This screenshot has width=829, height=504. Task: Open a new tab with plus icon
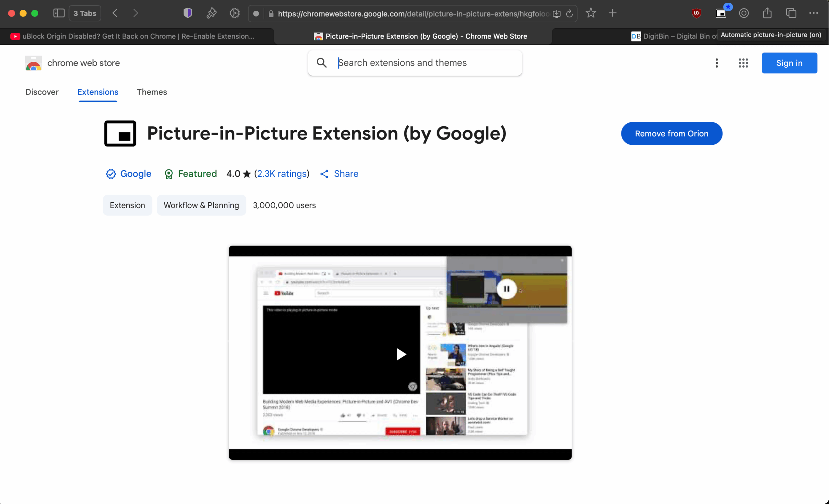pyautogui.click(x=613, y=13)
